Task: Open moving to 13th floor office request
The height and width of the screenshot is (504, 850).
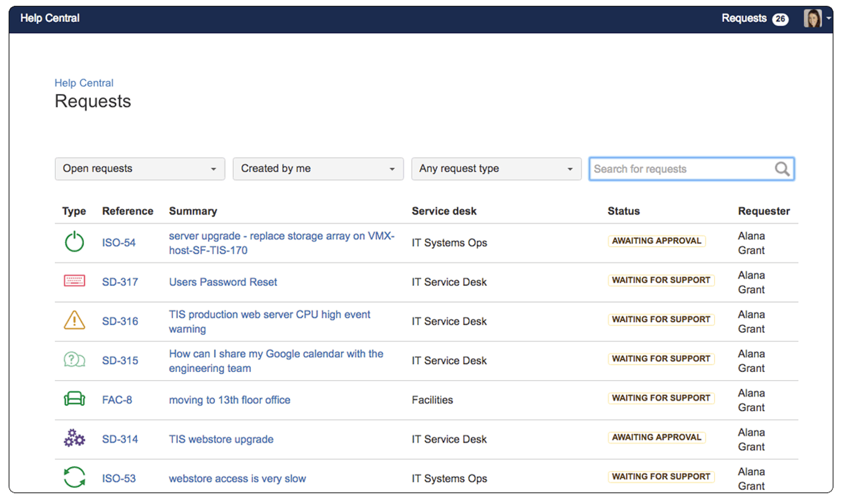Action: coord(229,400)
